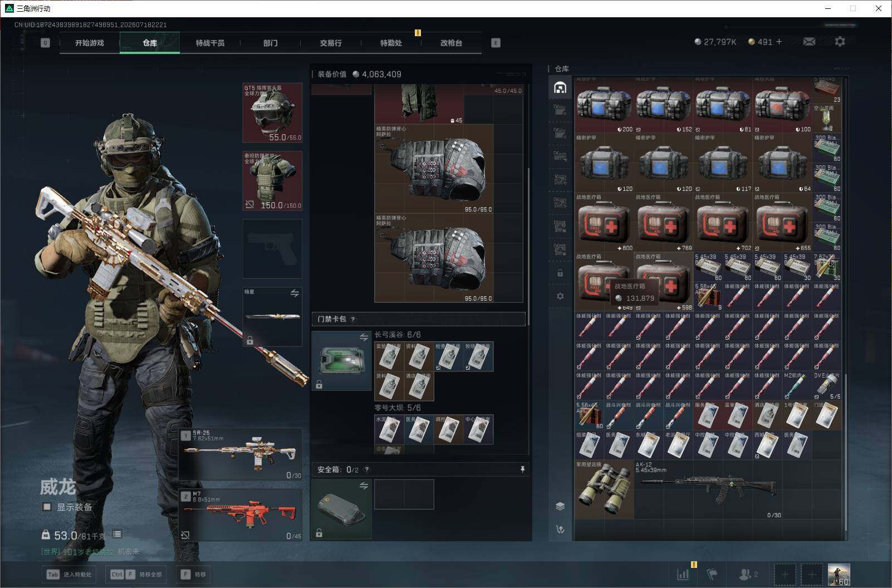The image size is (892, 588).
Task: Switch to the 改枪台 tab
Action: pyautogui.click(x=451, y=43)
